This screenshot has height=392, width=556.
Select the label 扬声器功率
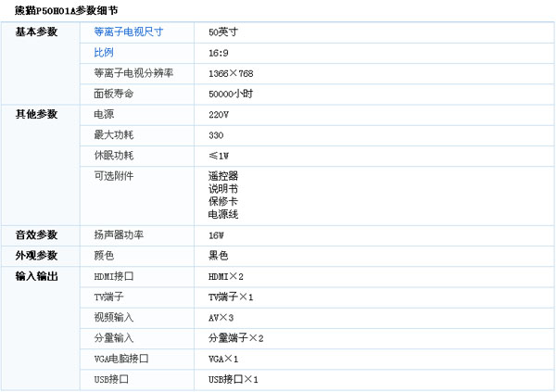point(119,234)
